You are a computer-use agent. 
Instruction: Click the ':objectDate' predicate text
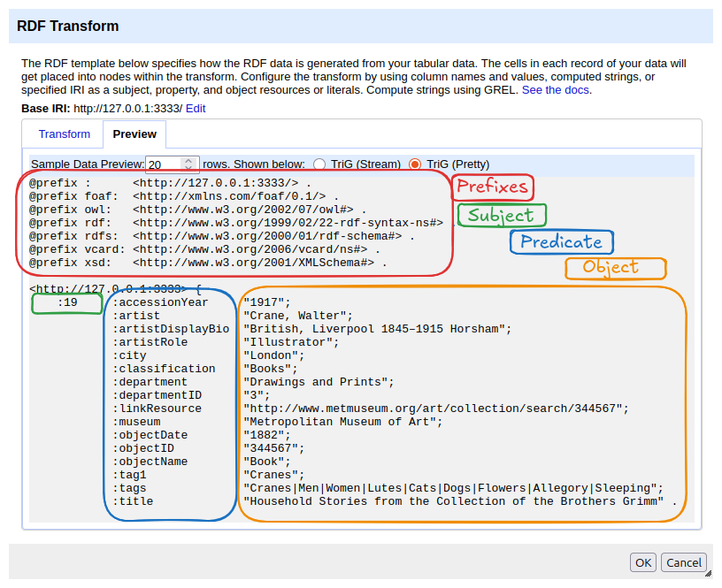tap(150, 435)
